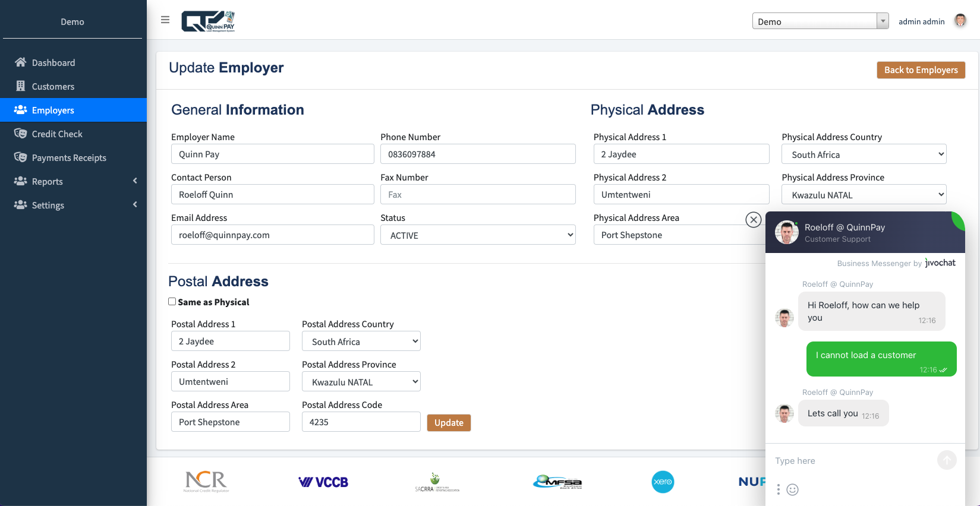Open Postal Address Province dropdown

click(361, 381)
